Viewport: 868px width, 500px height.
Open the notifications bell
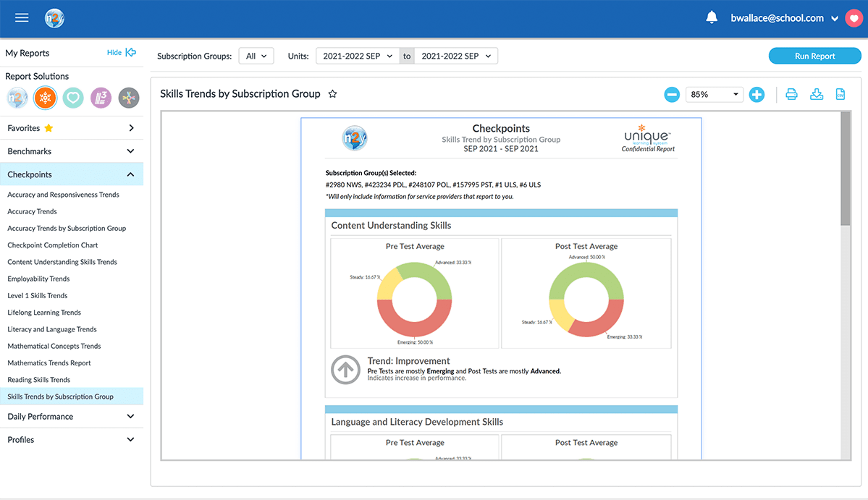tap(712, 17)
